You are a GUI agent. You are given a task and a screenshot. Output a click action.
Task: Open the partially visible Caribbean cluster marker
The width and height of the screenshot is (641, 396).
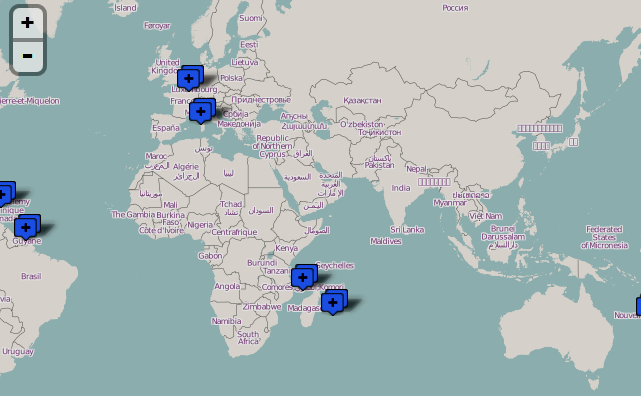(7, 194)
